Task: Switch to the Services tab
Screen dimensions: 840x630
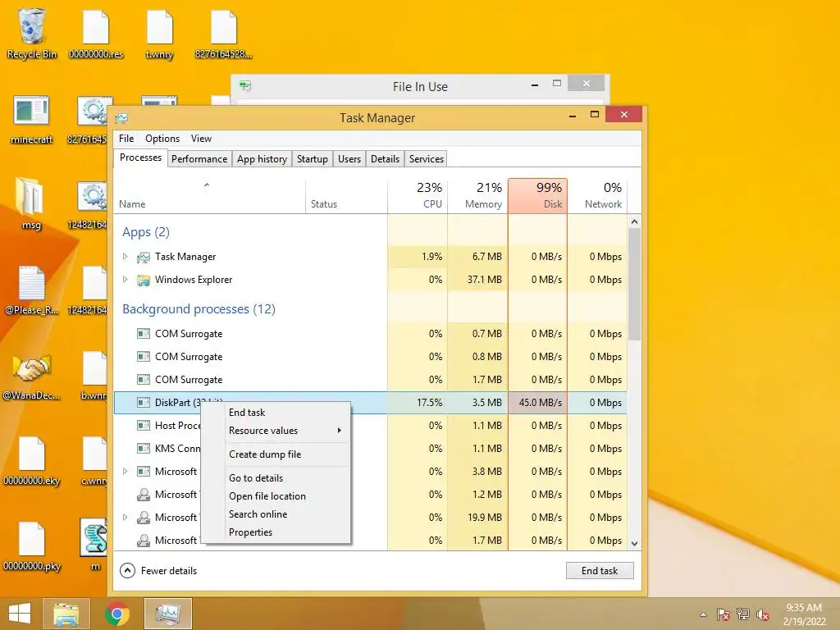Action: 427,159
